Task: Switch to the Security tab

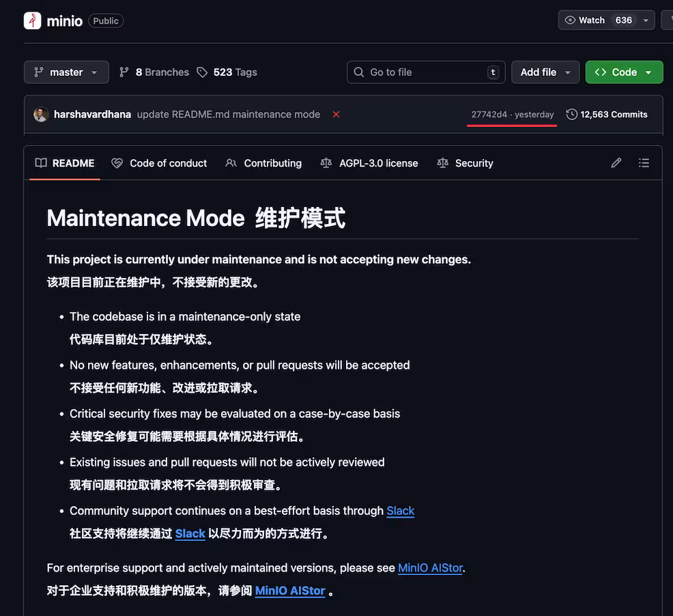Action: pos(474,163)
